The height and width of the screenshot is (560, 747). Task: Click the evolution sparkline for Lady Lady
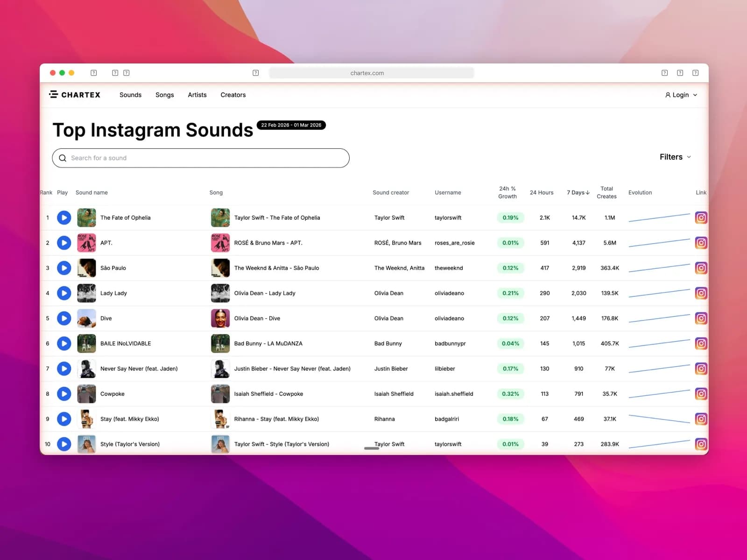click(x=659, y=293)
